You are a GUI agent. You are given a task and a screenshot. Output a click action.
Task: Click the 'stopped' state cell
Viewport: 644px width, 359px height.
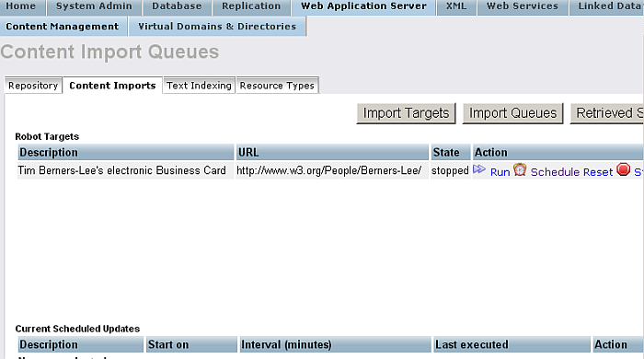(x=450, y=170)
